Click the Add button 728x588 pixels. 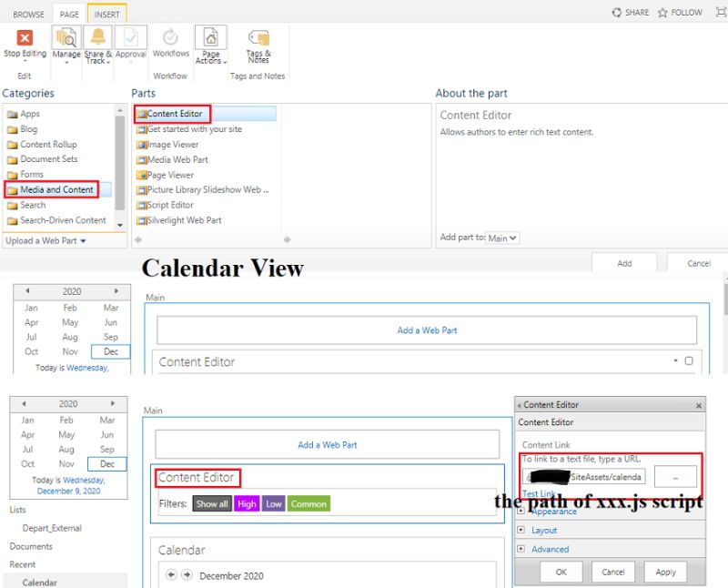coord(624,262)
